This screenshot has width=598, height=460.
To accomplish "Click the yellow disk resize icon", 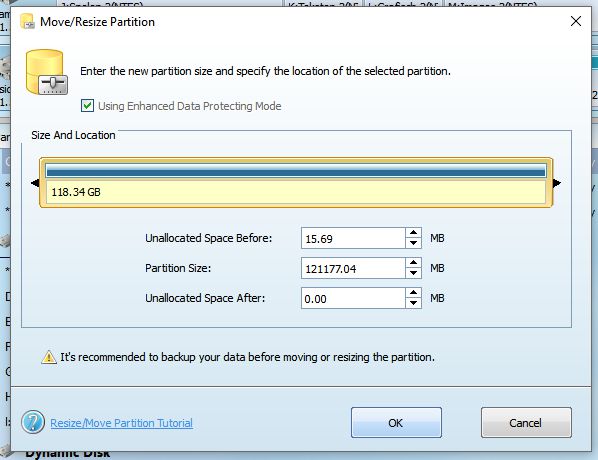I will 47,72.
